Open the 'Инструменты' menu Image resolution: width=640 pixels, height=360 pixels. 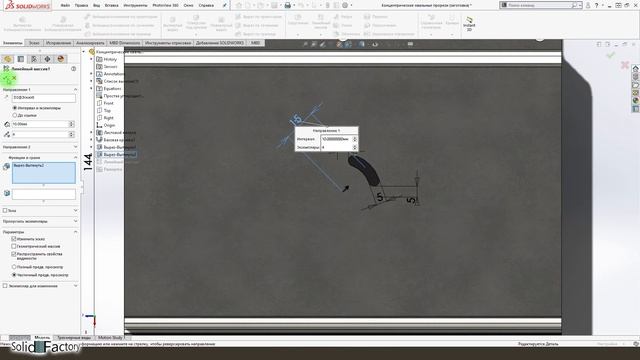click(x=135, y=5)
